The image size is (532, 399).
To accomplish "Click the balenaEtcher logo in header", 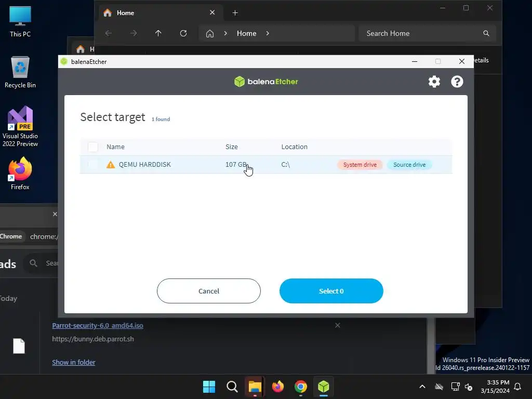I will [x=266, y=82].
